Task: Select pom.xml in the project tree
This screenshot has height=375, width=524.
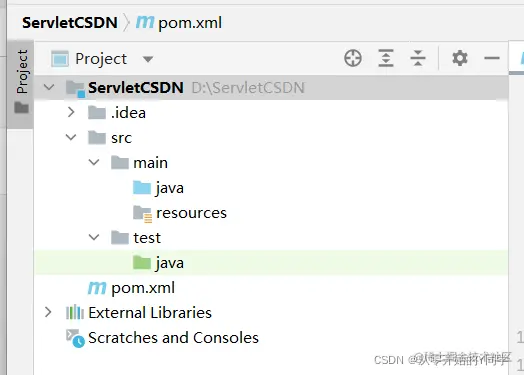Action: pyautogui.click(x=143, y=288)
